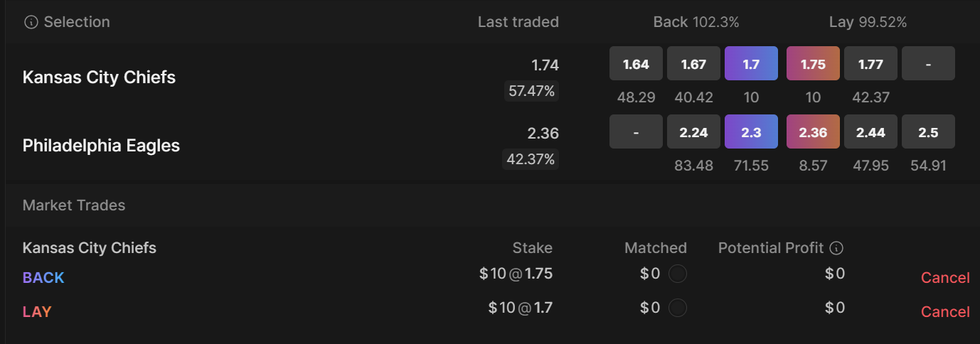Cancel the LAY bet on Chiefs
980x344 pixels.
pos(944,312)
